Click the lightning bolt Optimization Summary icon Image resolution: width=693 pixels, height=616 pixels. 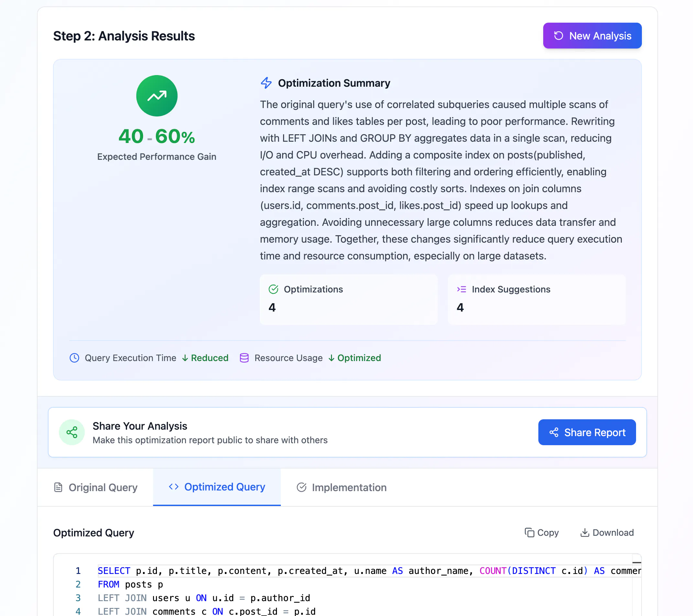[x=266, y=83]
